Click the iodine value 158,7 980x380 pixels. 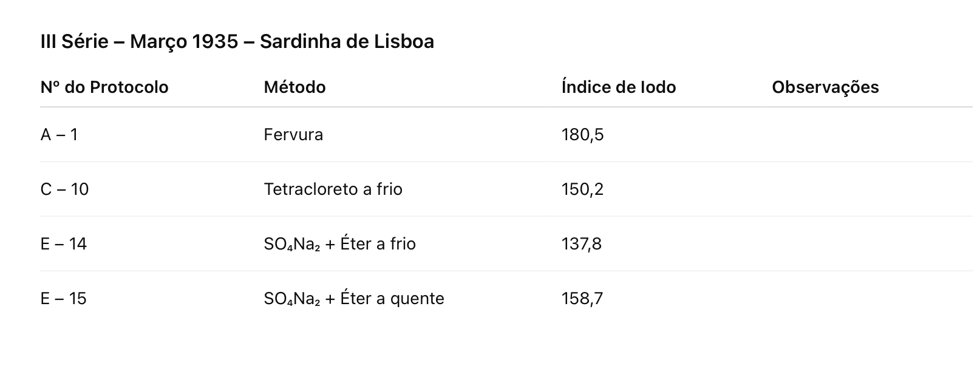582,299
